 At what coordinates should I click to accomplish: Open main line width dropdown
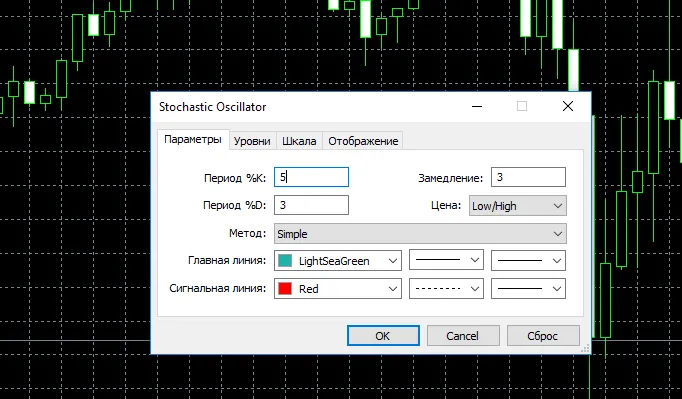(x=528, y=261)
